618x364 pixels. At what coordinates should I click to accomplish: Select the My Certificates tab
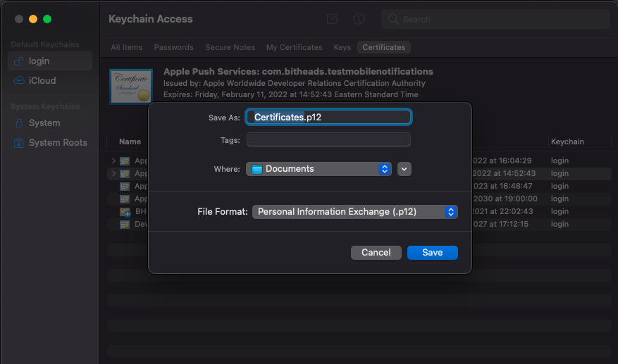tap(295, 47)
